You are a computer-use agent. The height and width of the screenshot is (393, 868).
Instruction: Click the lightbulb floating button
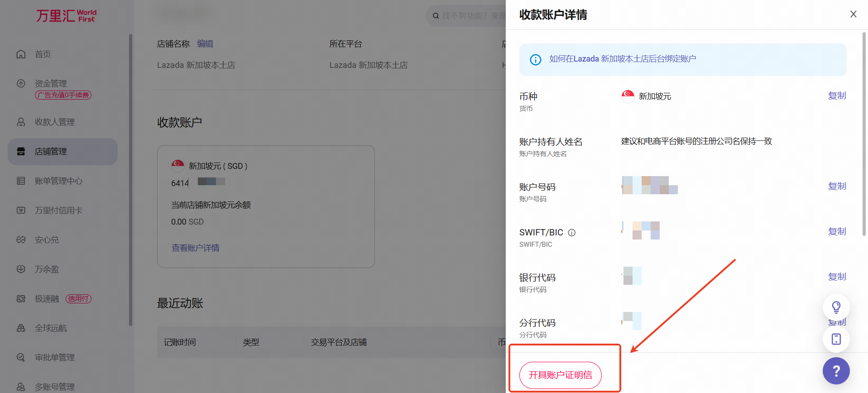(x=836, y=307)
